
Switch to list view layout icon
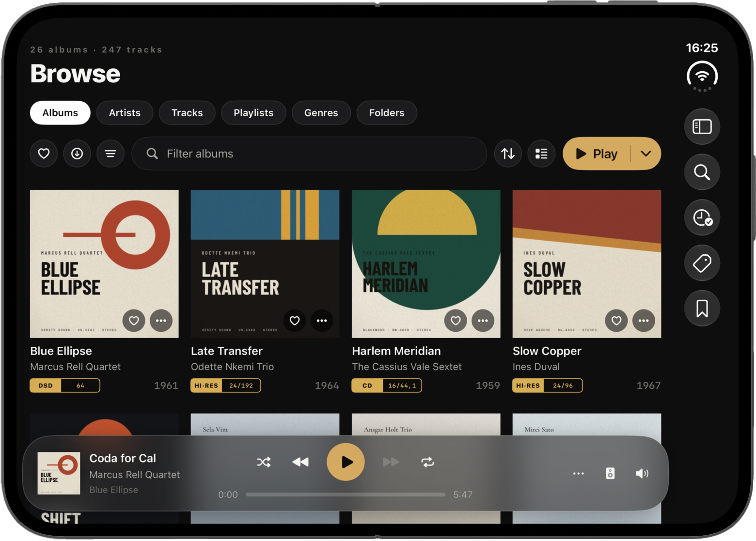tap(541, 154)
